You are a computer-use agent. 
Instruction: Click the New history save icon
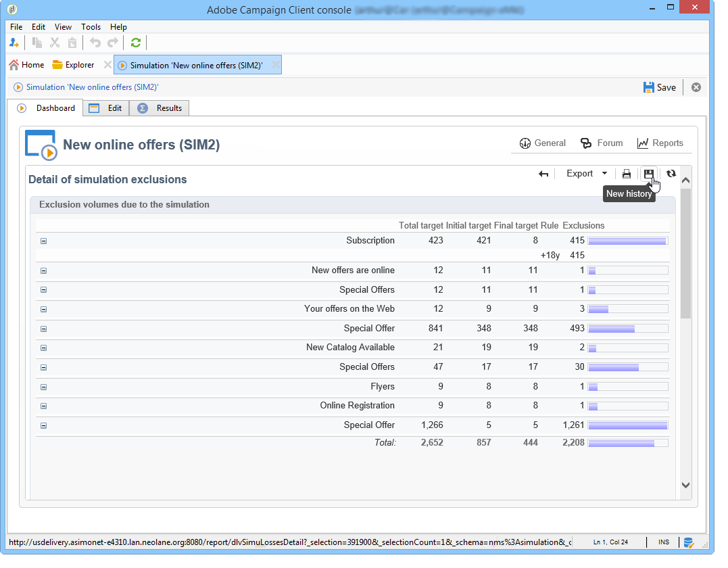point(648,174)
